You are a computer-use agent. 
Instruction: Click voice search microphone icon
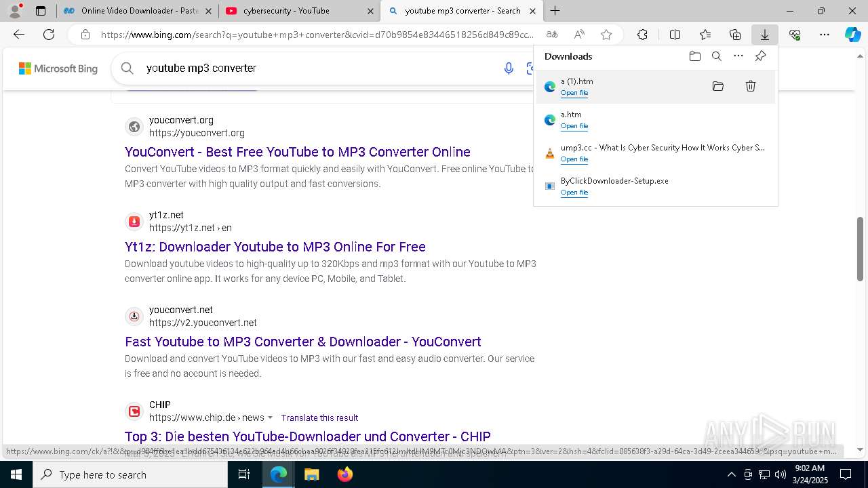tap(509, 68)
